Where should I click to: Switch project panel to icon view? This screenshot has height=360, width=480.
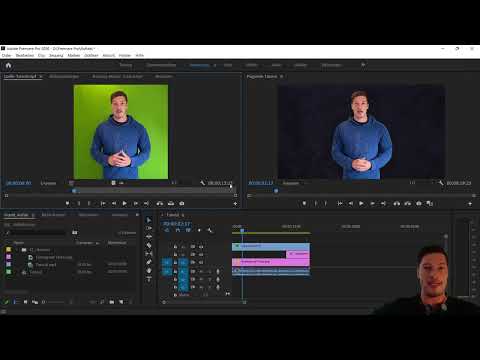pos(25,302)
